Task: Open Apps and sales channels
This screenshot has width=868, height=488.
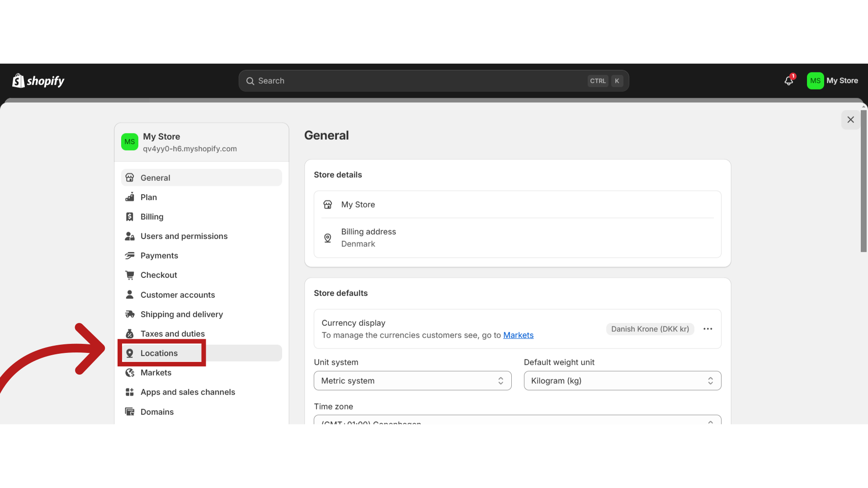Action: (202, 392)
